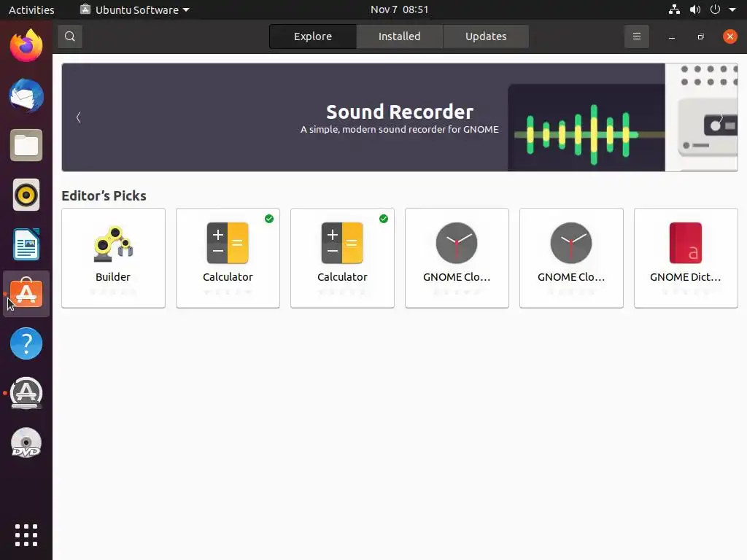
Task: Open the Sound Recorder featured banner
Action: (400, 117)
